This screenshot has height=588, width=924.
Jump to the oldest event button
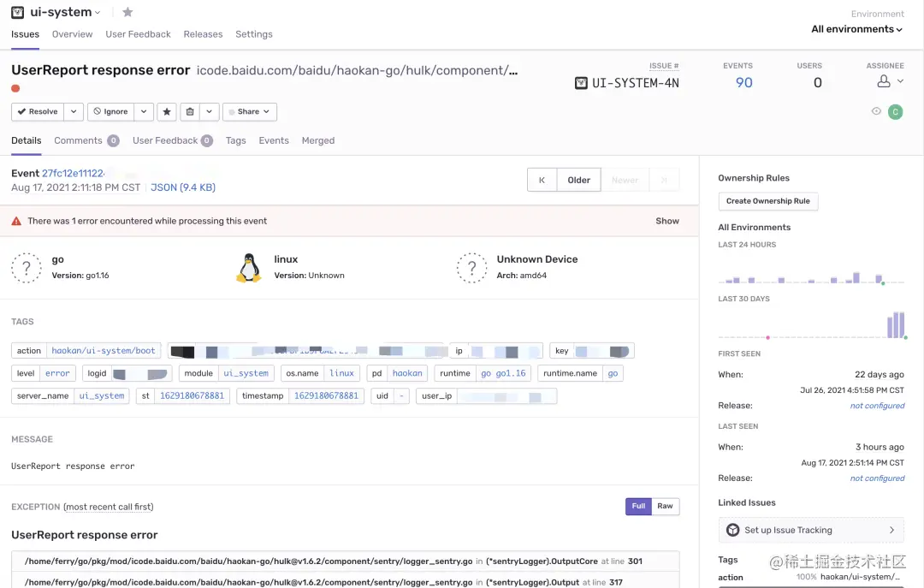click(x=542, y=180)
